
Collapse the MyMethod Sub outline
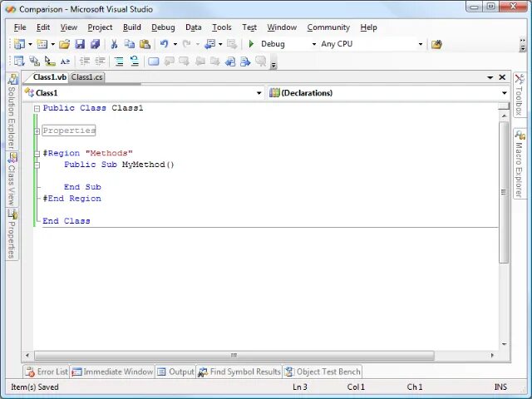coord(37,165)
